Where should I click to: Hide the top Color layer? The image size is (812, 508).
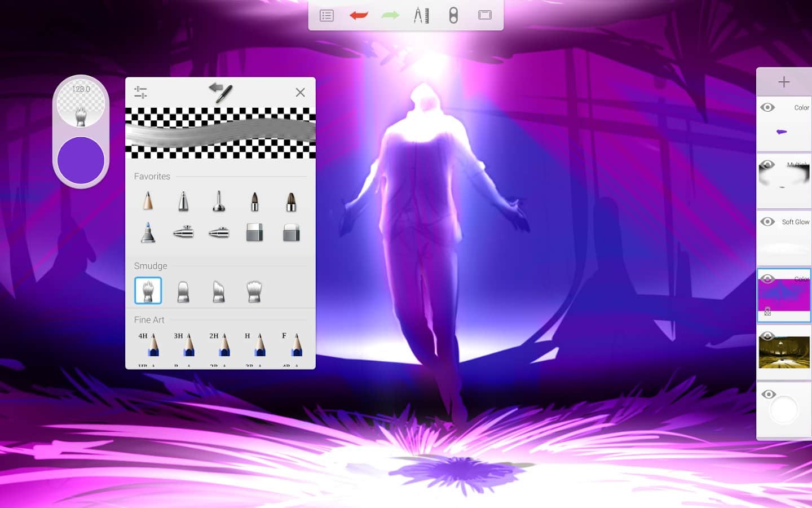[x=767, y=107]
